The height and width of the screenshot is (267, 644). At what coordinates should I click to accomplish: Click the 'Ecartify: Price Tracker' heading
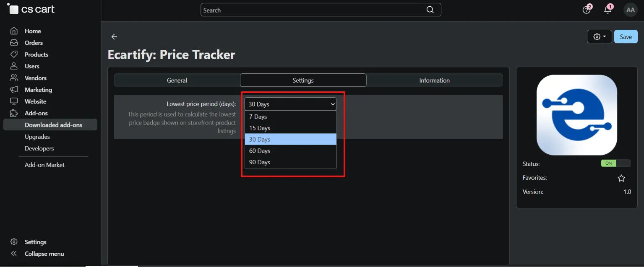[x=172, y=54]
